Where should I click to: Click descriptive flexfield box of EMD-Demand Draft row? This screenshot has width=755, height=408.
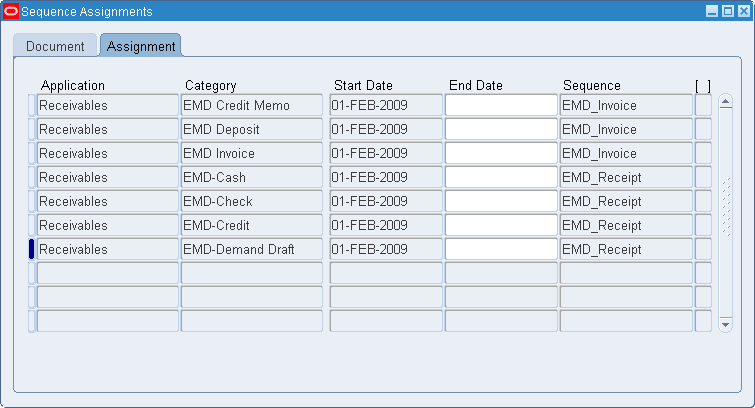click(703, 250)
